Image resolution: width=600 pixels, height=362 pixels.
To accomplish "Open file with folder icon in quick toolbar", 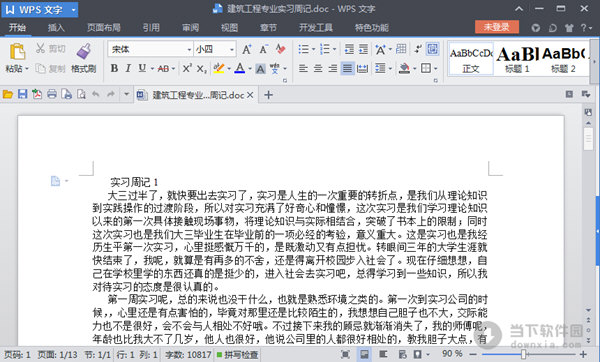I will (7, 94).
